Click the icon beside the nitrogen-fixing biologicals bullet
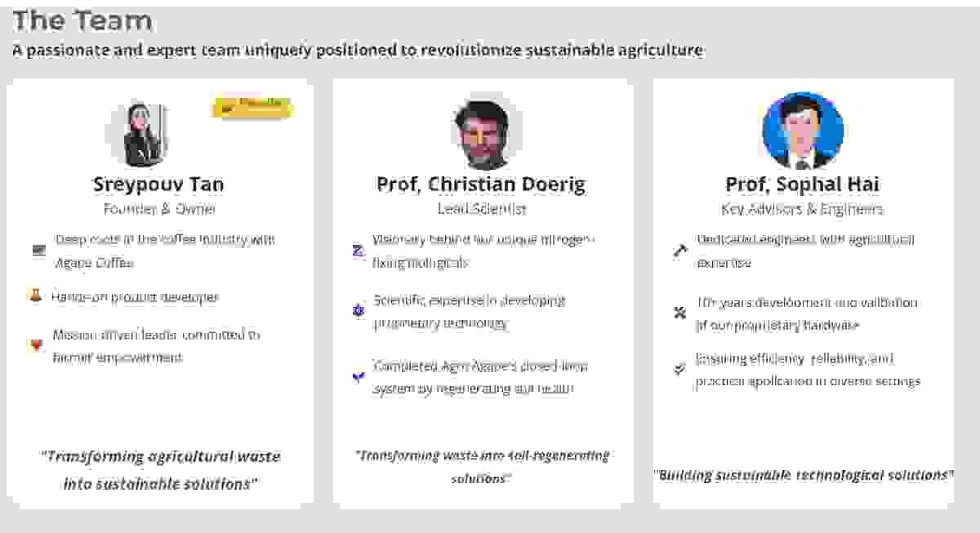Viewport: 980px width, 533px height. click(358, 251)
